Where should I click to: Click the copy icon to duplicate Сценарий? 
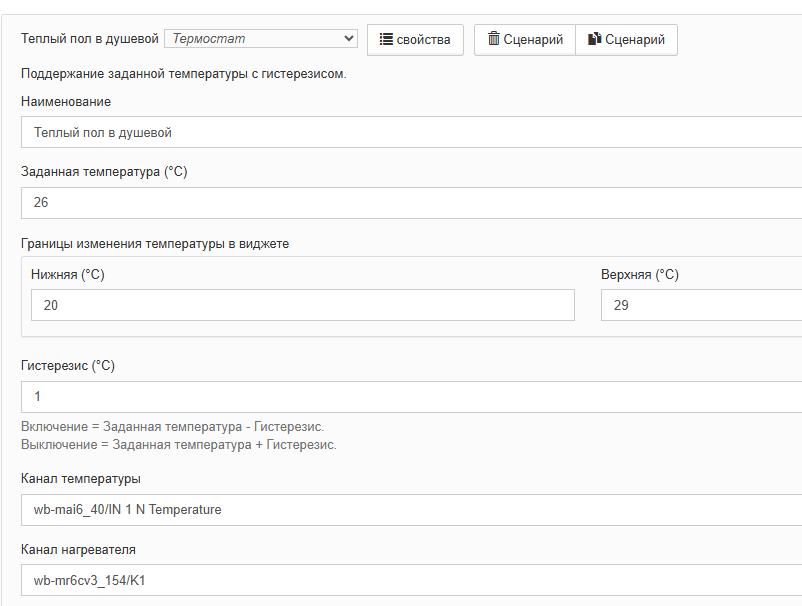click(x=594, y=39)
